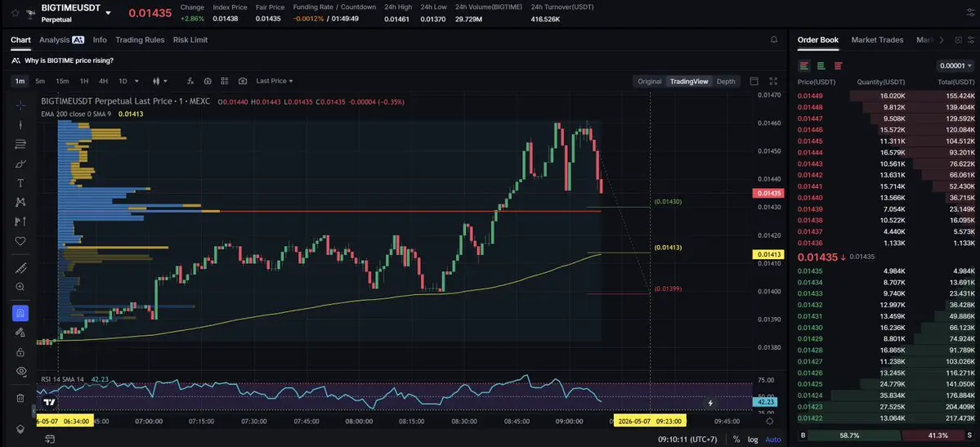Select the text annotation tool

coord(20,183)
